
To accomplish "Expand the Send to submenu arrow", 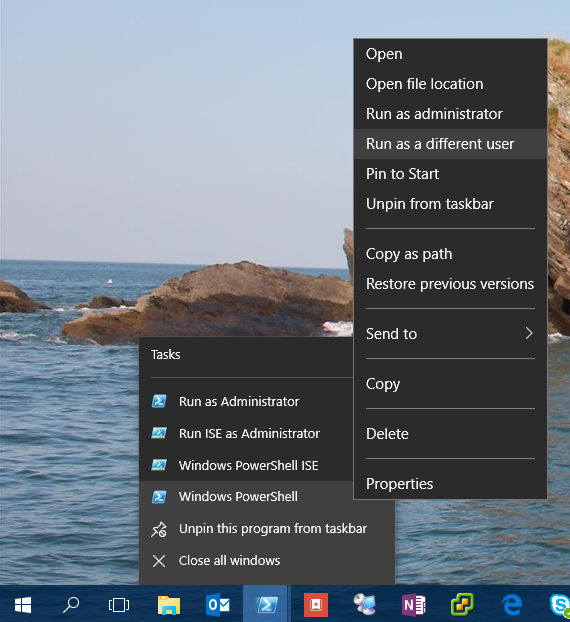I will point(529,333).
